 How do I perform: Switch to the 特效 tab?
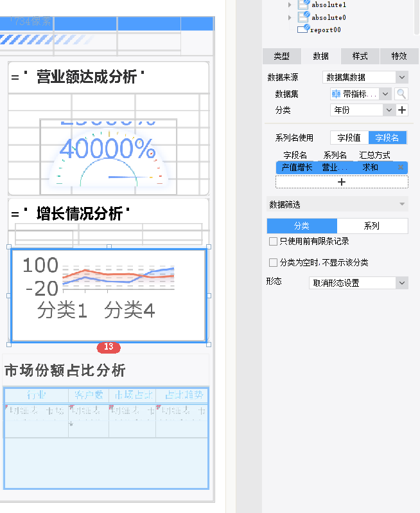pos(399,57)
